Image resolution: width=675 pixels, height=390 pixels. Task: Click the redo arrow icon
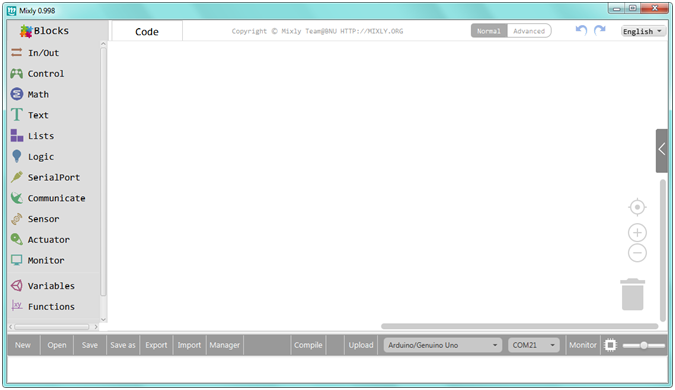click(x=600, y=30)
